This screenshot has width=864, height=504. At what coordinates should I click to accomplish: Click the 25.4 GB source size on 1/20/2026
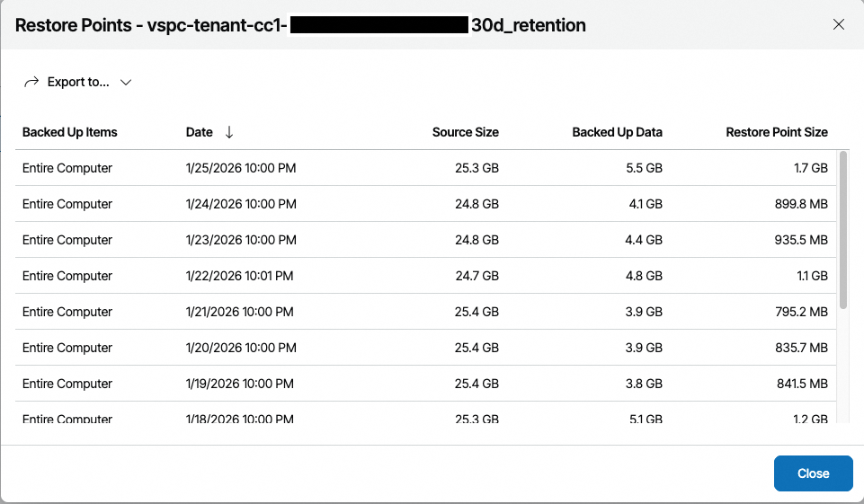click(x=477, y=348)
